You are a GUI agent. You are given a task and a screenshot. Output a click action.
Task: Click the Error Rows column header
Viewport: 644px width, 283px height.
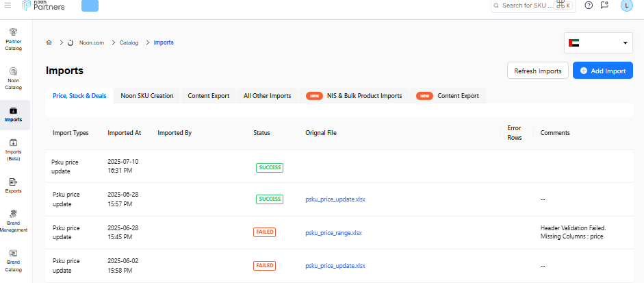pyautogui.click(x=515, y=133)
